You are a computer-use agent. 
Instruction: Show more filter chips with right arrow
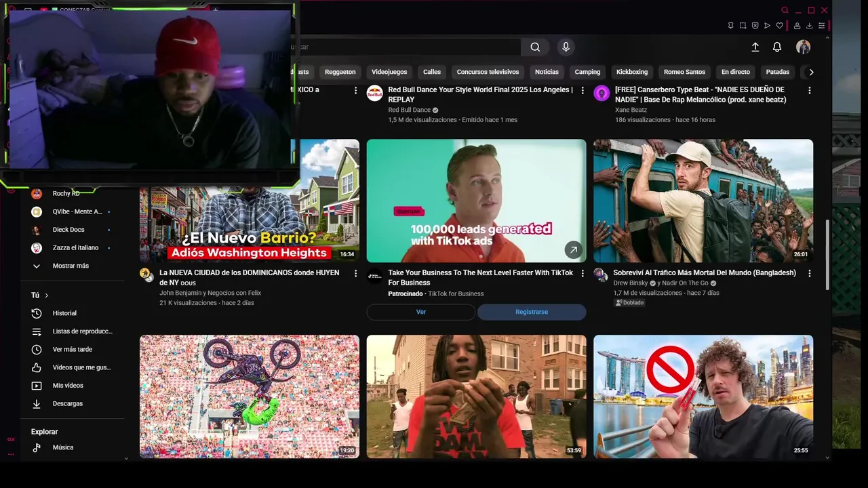[811, 72]
